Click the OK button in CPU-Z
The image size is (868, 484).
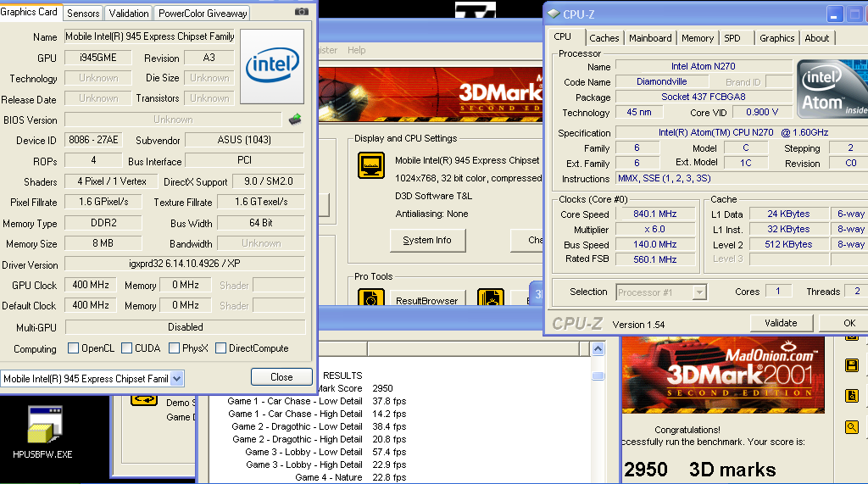pyautogui.click(x=845, y=323)
